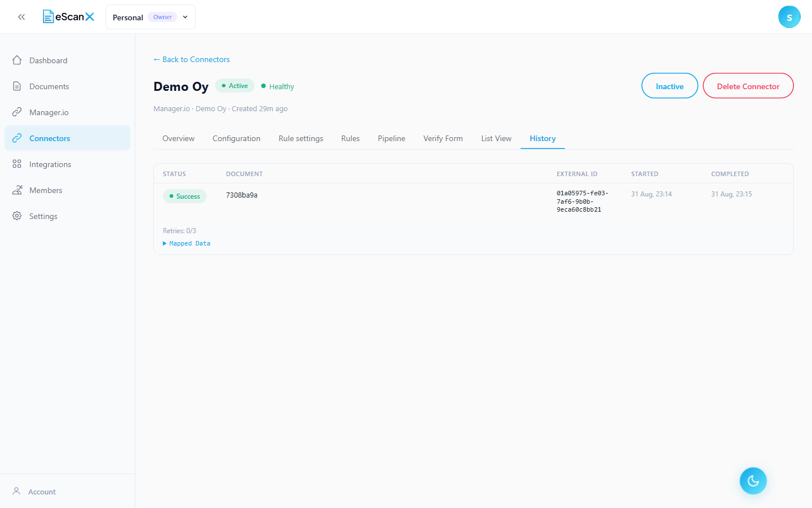Open the Pipeline tab
This screenshot has width=812, height=508.
point(391,138)
